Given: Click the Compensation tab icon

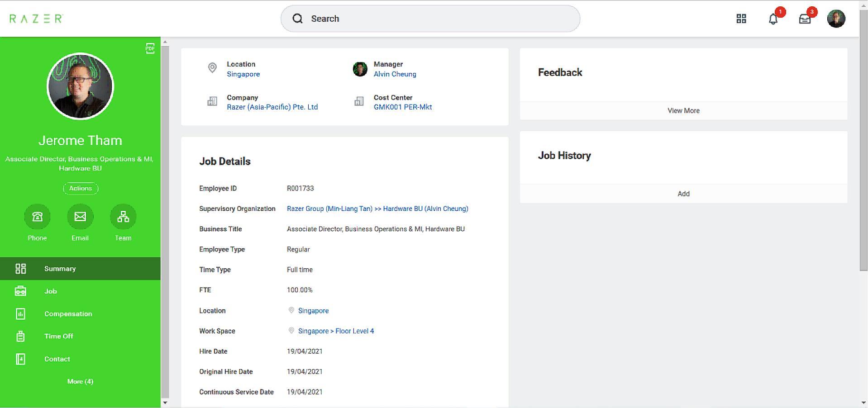Looking at the screenshot, I should tap(21, 314).
